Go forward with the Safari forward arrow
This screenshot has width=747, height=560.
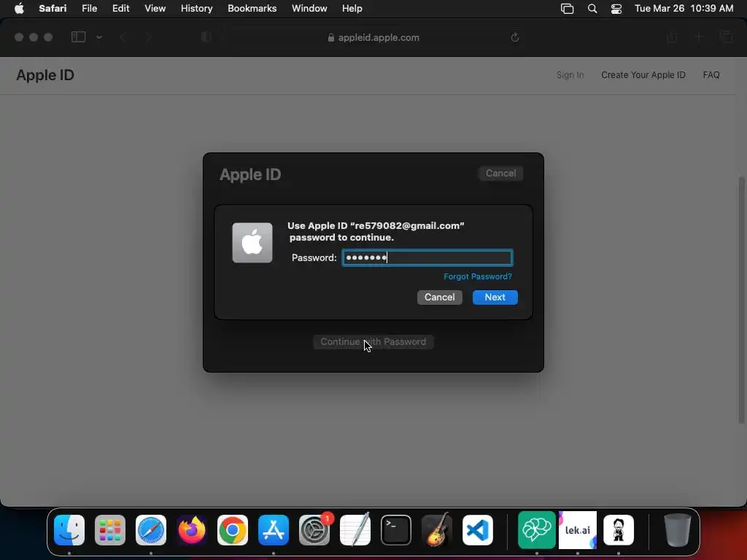[148, 37]
